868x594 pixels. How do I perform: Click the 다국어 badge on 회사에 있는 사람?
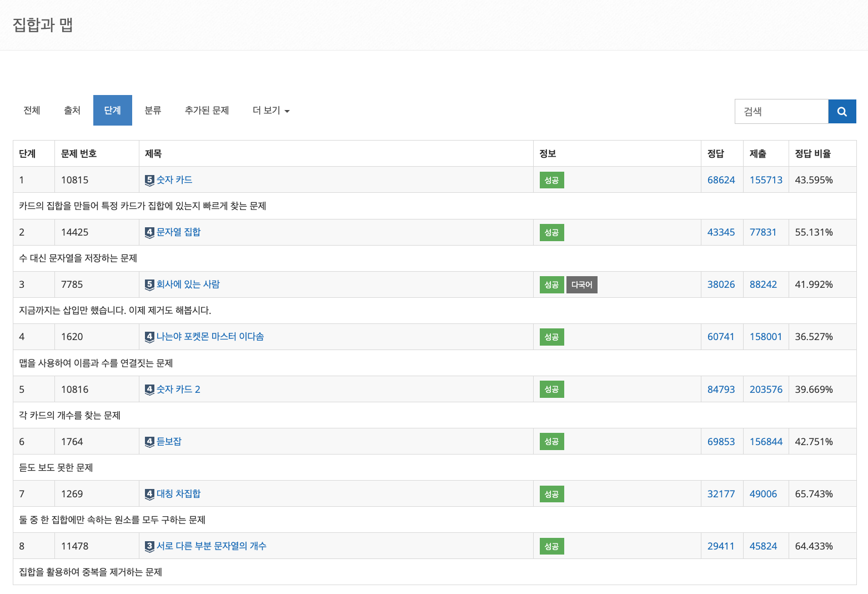pyautogui.click(x=581, y=284)
